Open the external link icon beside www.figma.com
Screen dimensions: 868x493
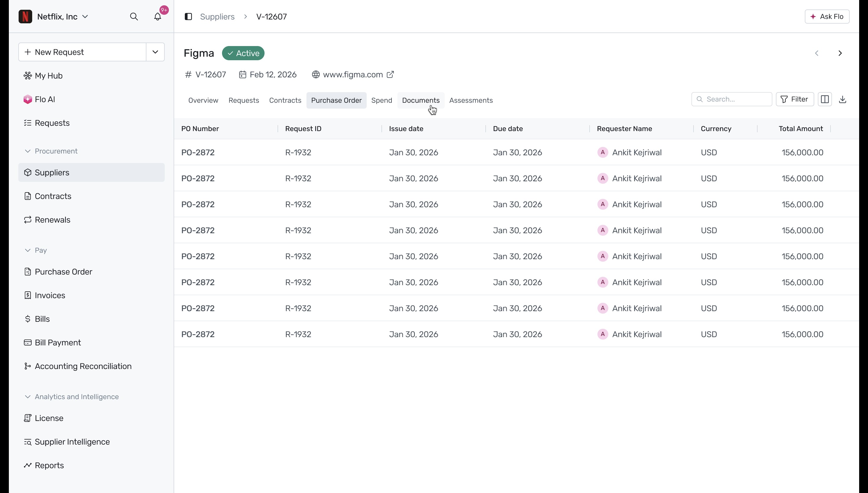coord(390,74)
